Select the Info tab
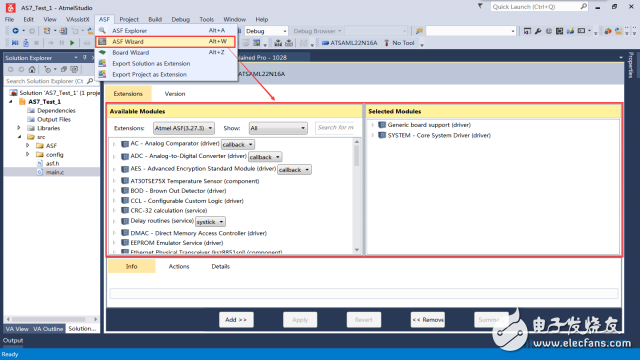Screen dimensions: 640x360 131,267
